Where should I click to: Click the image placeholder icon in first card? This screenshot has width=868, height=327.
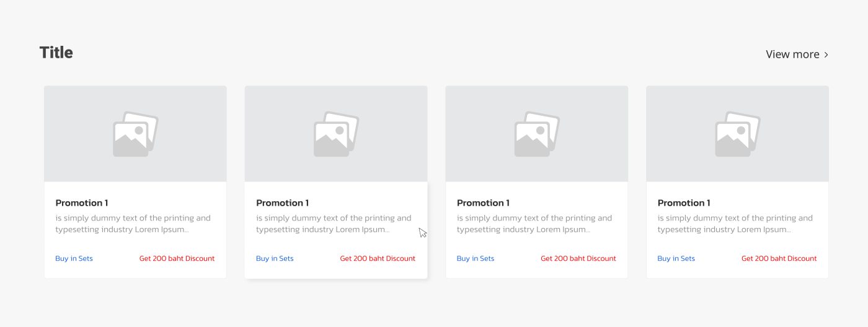[x=135, y=134]
